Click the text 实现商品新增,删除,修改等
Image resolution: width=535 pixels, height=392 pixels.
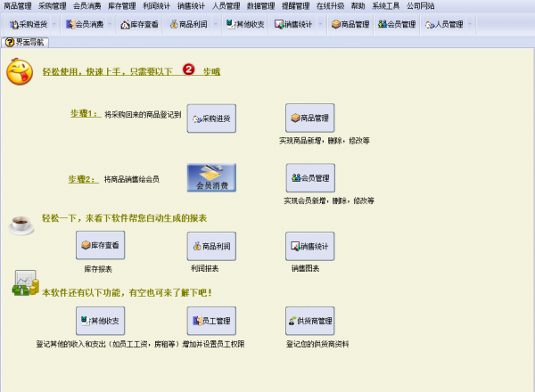(325, 141)
